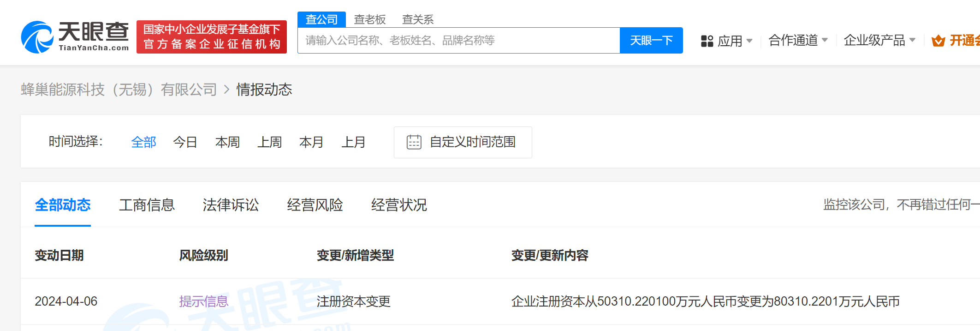Viewport: 980px width, 331px height.
Task: Click the calendar icon for custom range
Action: pyautogui.click(x=414, y=142)
